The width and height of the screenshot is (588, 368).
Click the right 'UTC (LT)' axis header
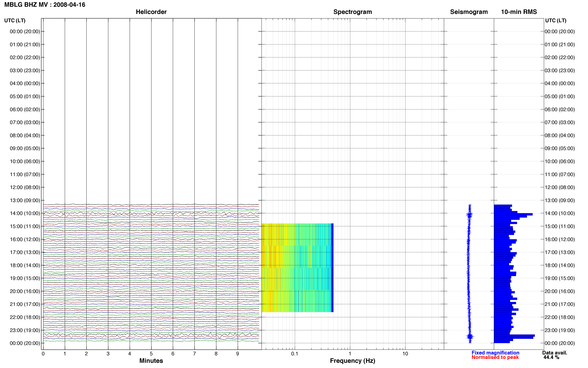(x=556, y=20)
